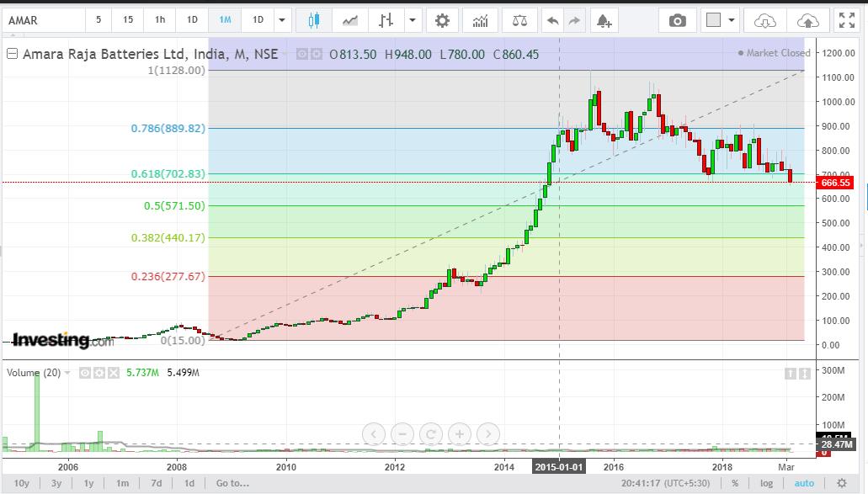Expand layout dropdown arrow
The width and height of the screenshot is (868, 494).
click(x=732, y=20)
